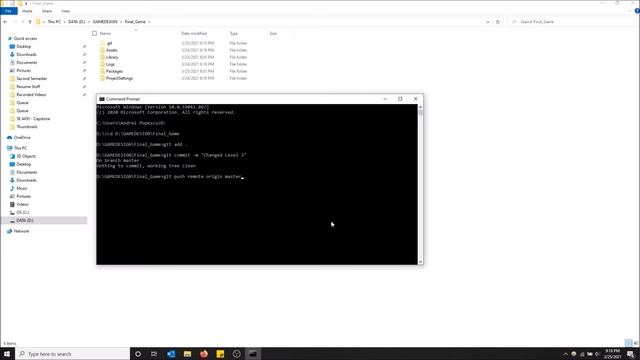Expand chevron after GAMEDESIGN breadcrumb
The height and width of the screenshot is (360, 640).
pyautogui.click(x=121, y=22)
